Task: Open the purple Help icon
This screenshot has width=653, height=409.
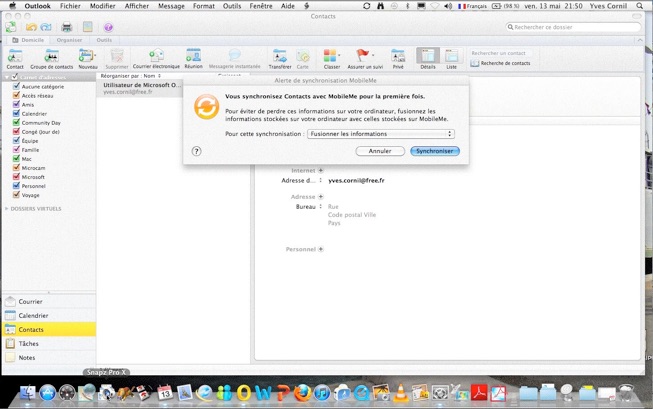Action: pos(108,27)
